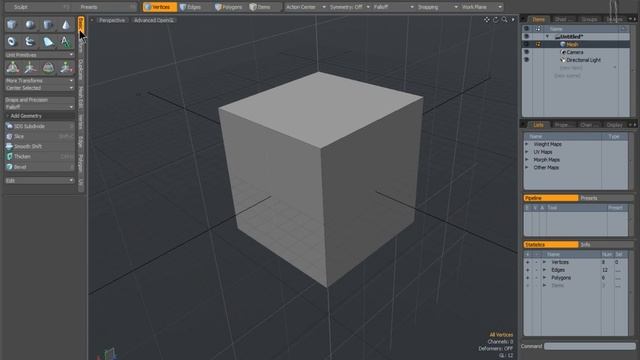Click into the Command input field
This screenshot has width=640, height=360.
pos(589,346)
